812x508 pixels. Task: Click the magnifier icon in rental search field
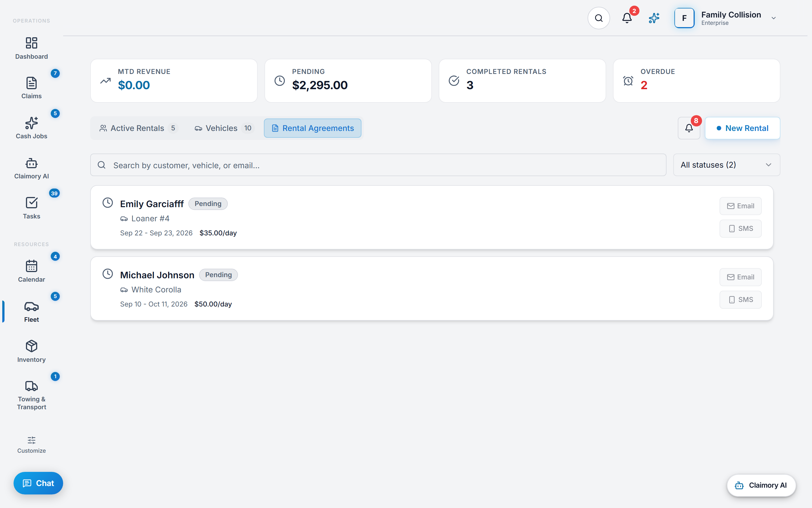tap(102, 165)
